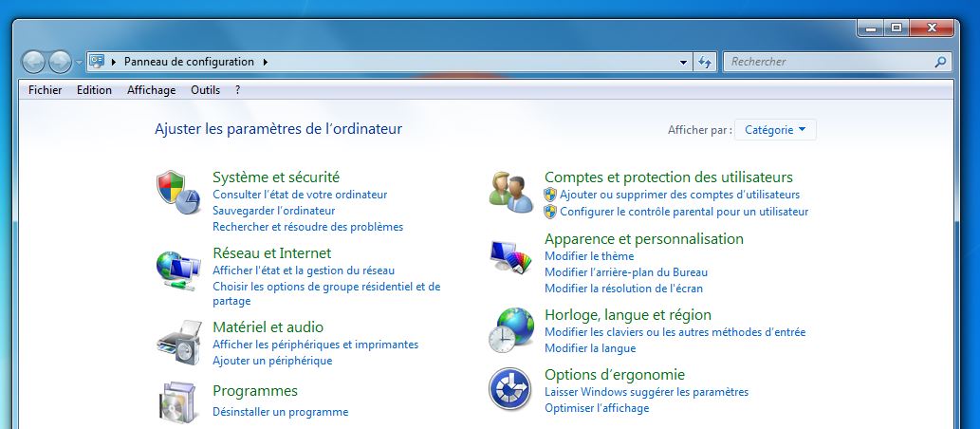Expand the address bar history dropdown arrow
Viewport: 980px width, 429px height.
point(683,62)
